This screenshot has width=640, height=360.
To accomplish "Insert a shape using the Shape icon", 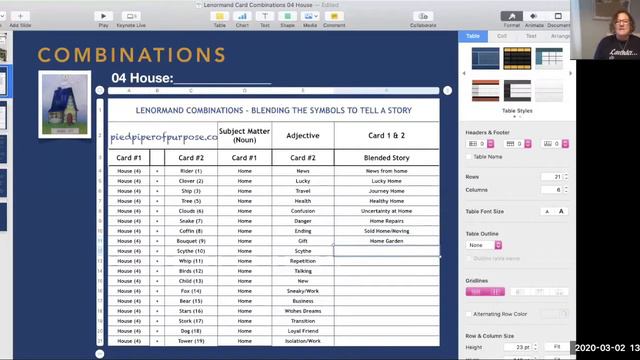I will pos(287,16).
